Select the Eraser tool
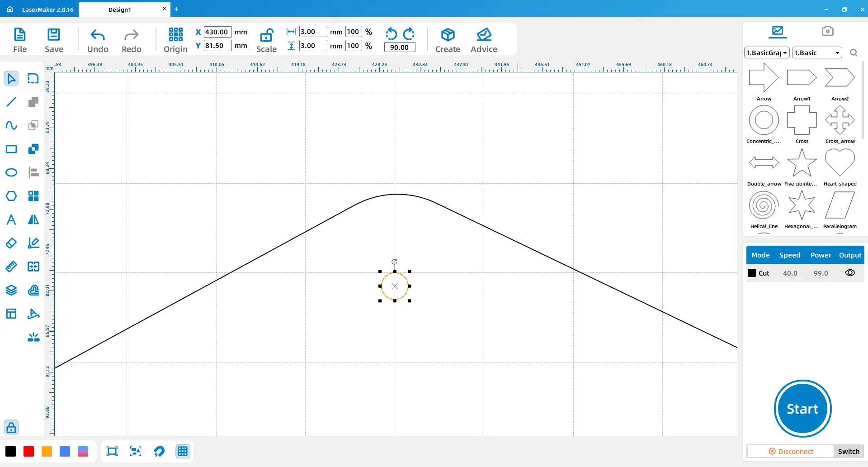 click(11, 243)
